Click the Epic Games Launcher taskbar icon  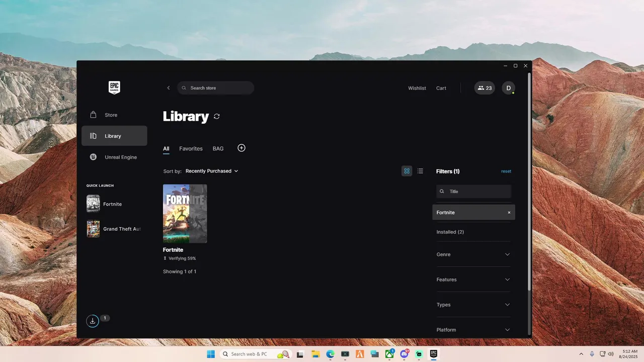[x=434, y=354]
